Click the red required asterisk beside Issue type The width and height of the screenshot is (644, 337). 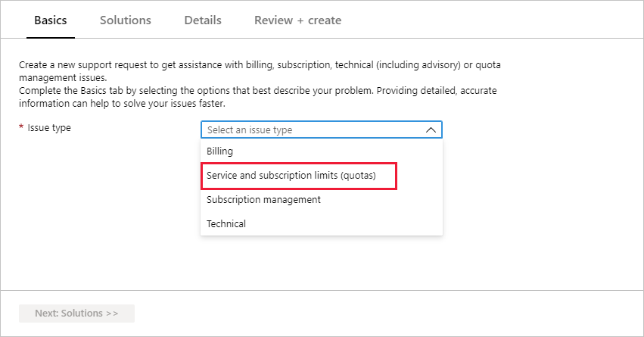pos(21,127)
